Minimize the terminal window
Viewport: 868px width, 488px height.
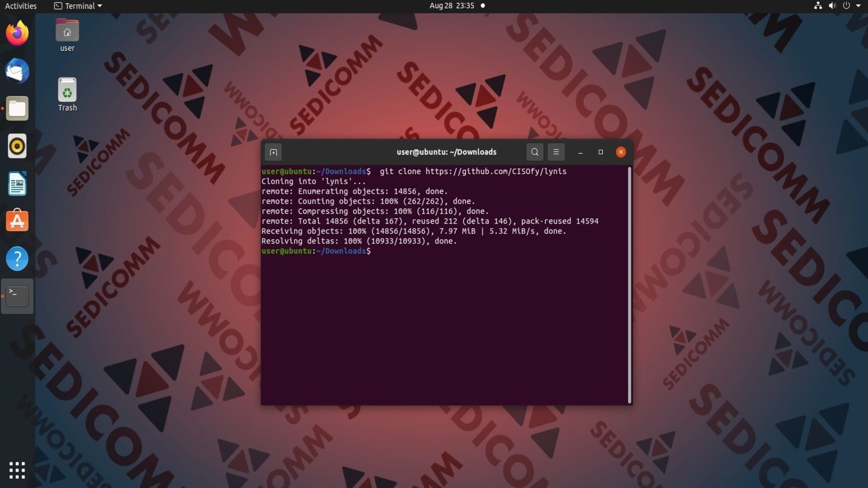pyautogui.click(x=580, y=152)
